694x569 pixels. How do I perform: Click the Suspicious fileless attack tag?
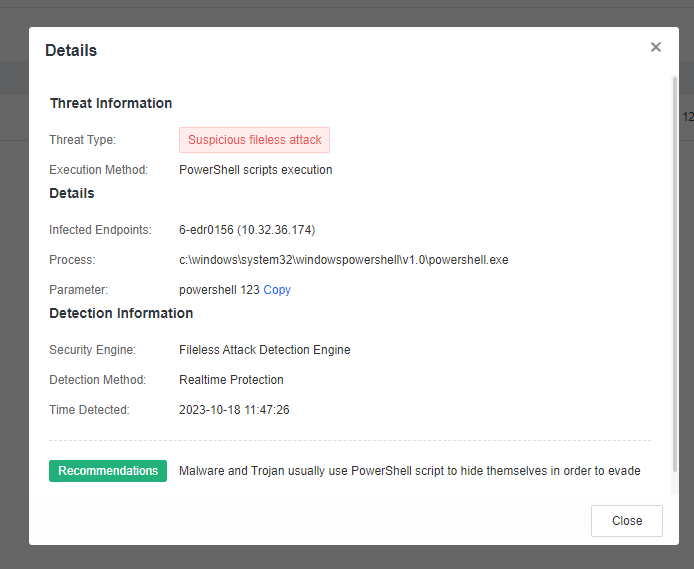[254, 140]
